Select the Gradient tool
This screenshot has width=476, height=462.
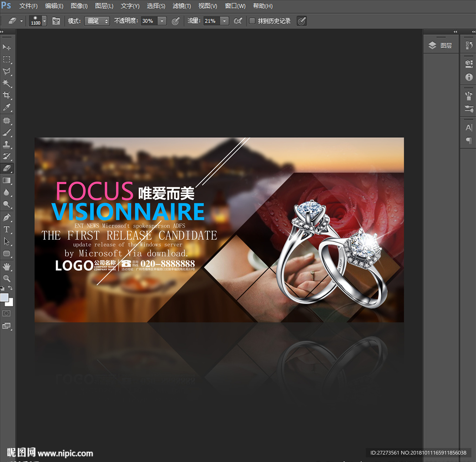(7, 181)
